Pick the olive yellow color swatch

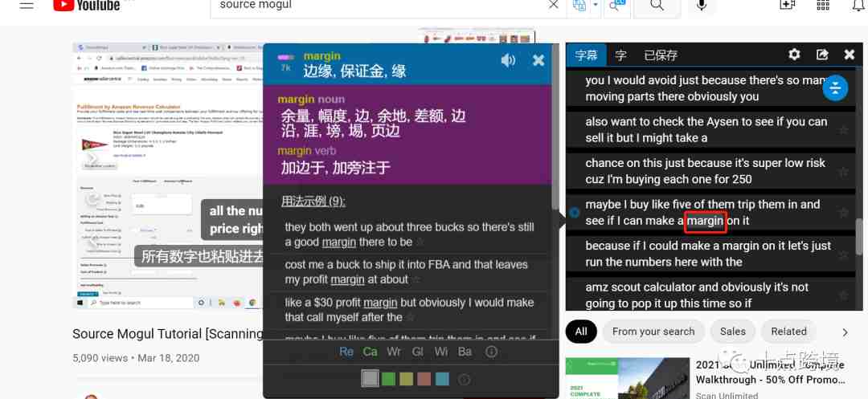(407, 379)
